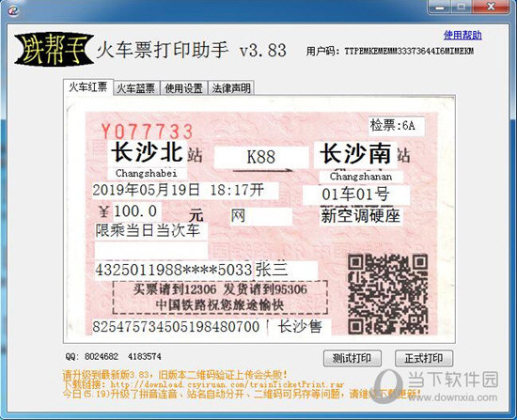Click the QR code on the ticket
Image resolution: width=517 pixels, height=420 pixels.
(x=388, y=294)
